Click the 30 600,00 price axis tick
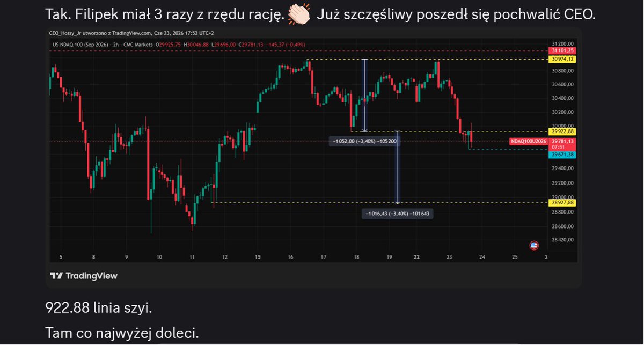Screen dimensions: 644x345 click(562, 84)
